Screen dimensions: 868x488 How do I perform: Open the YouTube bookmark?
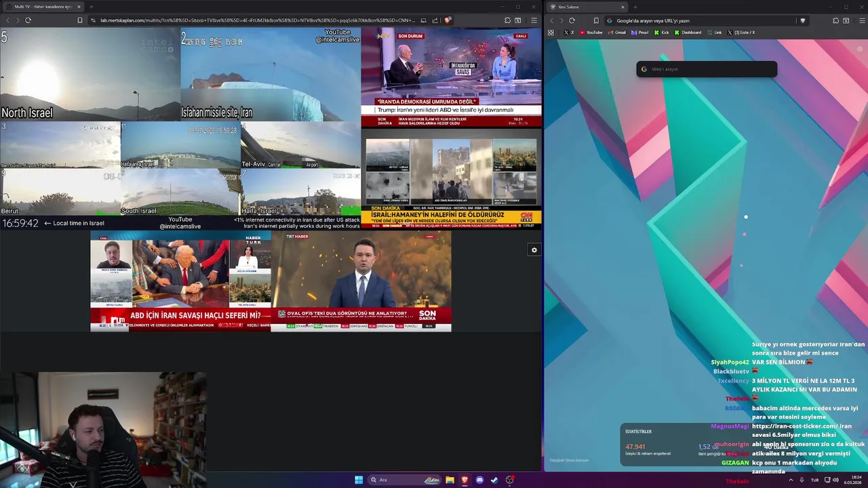591,33
